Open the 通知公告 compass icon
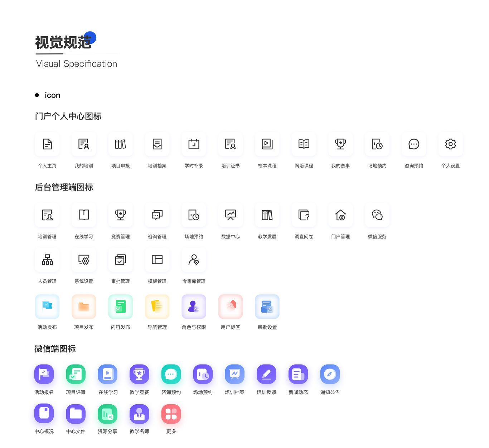 330,374
